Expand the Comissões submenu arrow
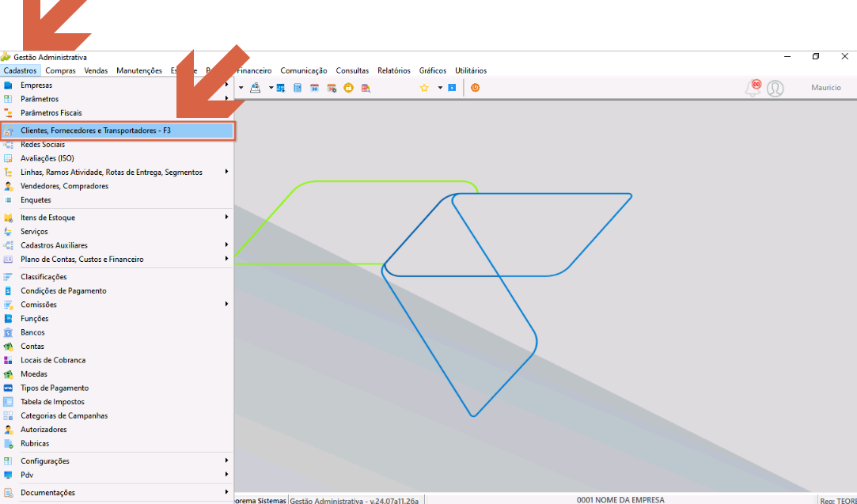 [226, 305]
